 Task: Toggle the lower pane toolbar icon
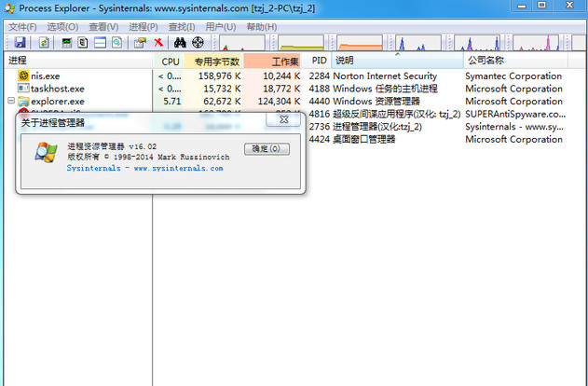coord(100,42)
